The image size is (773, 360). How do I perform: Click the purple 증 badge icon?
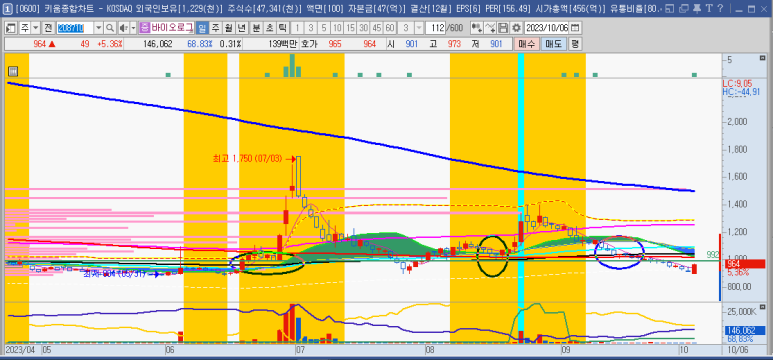click(x=144, y=28)
